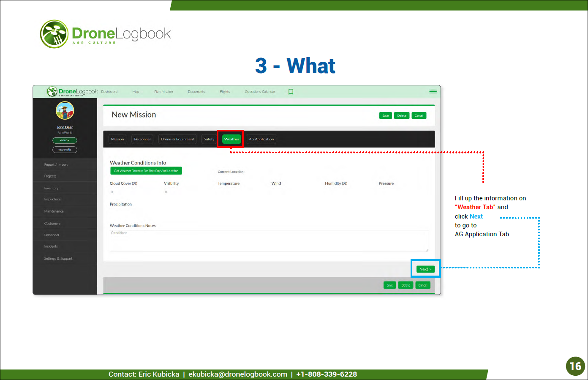The width and height of the screenshot is (588, 380).
Task: Click the Humidity (%) label
Action: tap(336, 183)
